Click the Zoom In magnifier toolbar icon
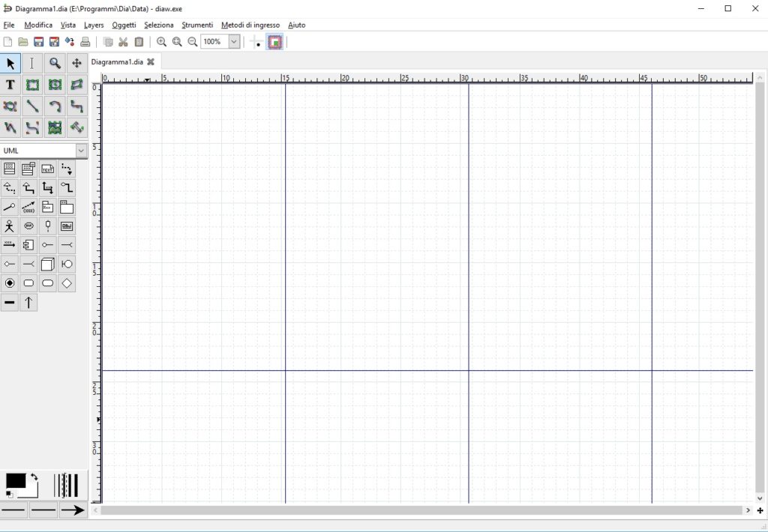Viewport: 768px width, 532px height. coord(161,42)
